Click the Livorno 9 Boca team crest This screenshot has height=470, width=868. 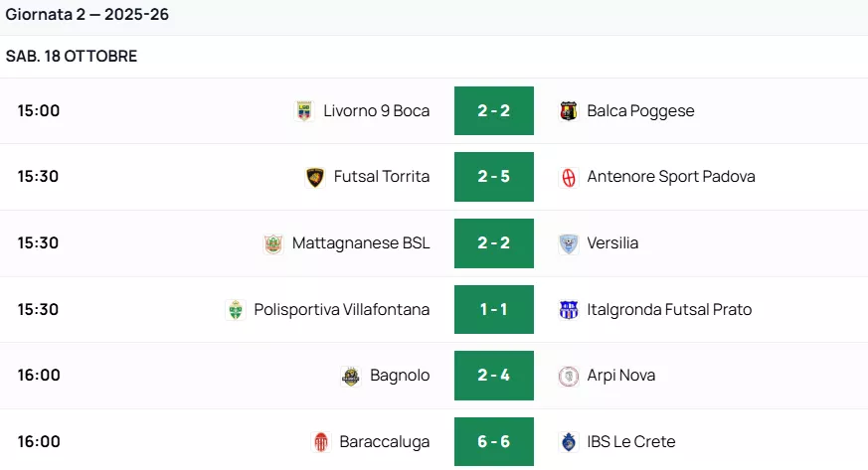pos(304,111)
